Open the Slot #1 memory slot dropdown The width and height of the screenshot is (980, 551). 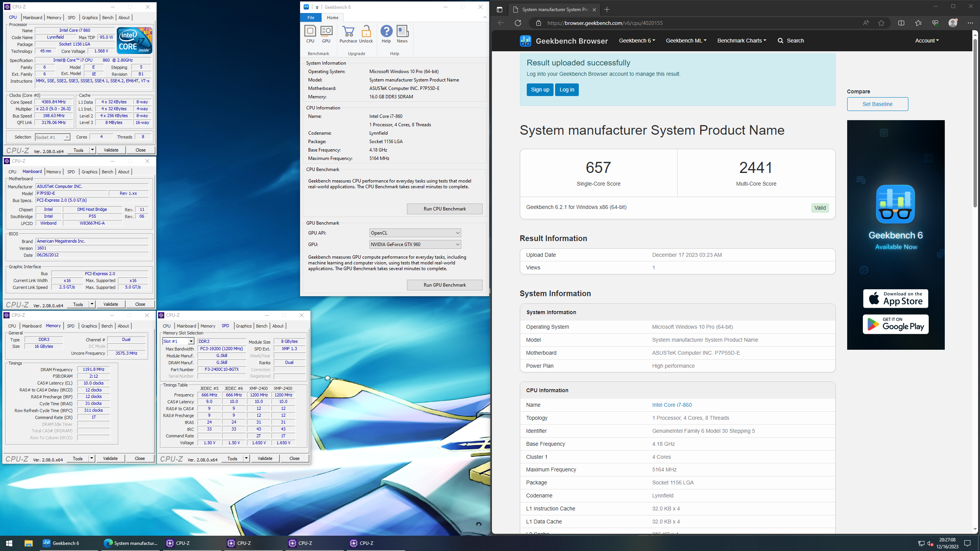178,341
